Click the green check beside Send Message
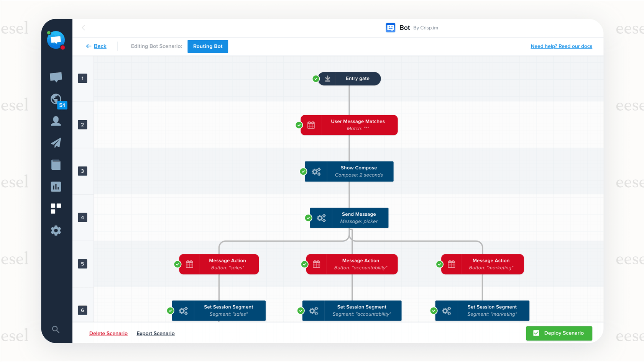The width and height of the screenshot is (644, 362). (308, 218)
